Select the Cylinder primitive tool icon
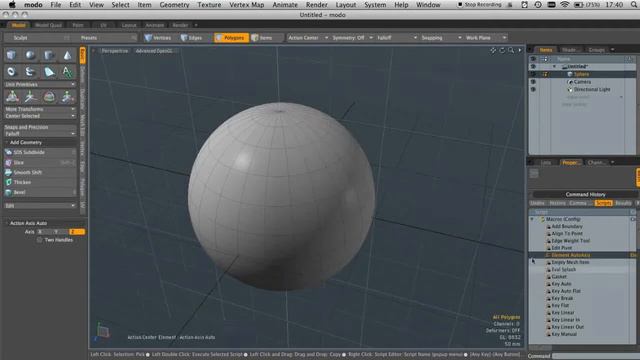 49,55
